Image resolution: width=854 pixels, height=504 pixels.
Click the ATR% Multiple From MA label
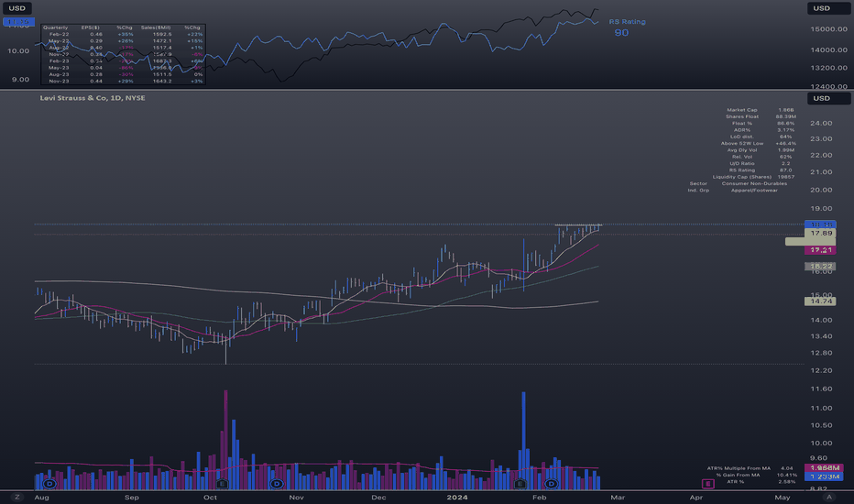coord(739,468)
